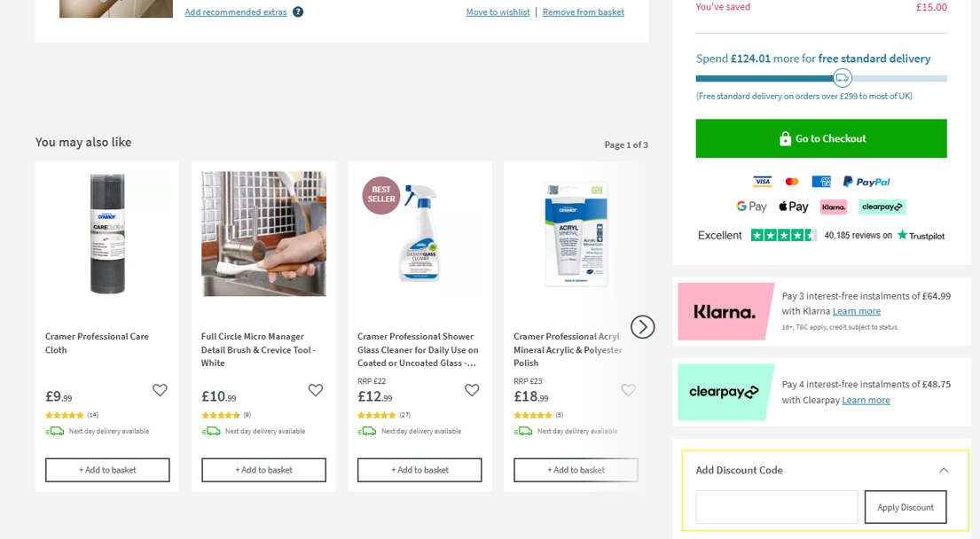
Task: Toggle wishlist heart for Full Circle brush
Action: [x=316, y=390]
